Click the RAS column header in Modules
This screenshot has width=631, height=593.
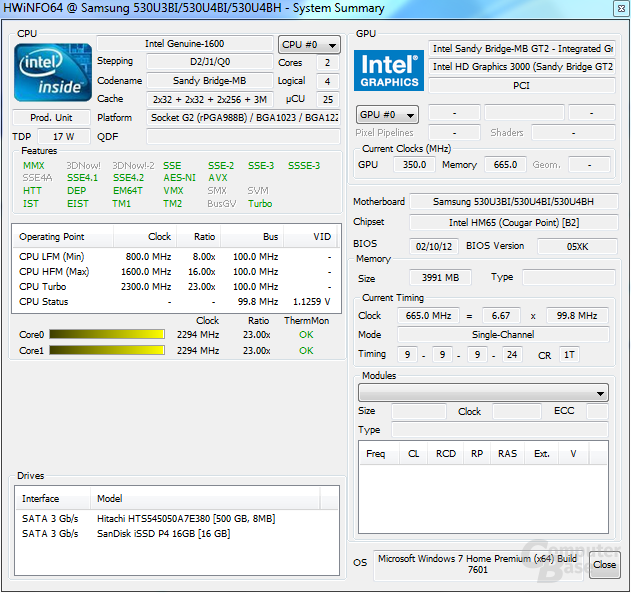tap(507, 453)
